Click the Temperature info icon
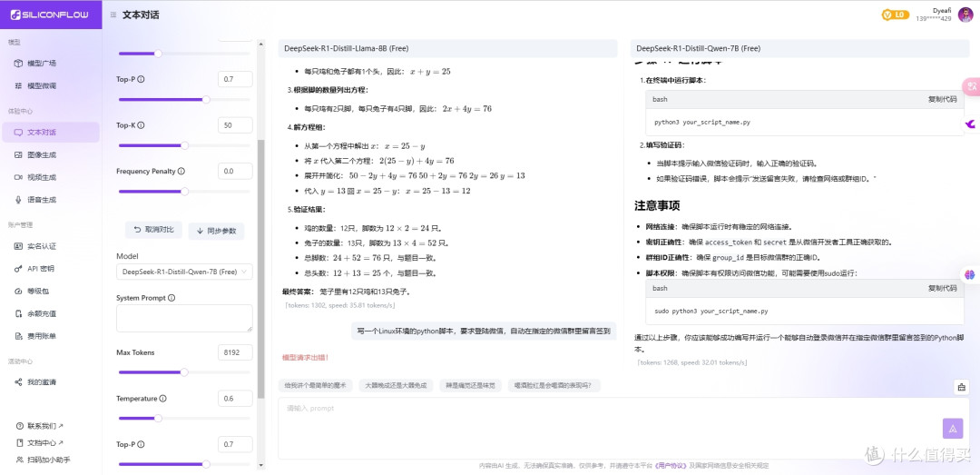The width and height of the screenshot is (980, 475). point(163,398)
